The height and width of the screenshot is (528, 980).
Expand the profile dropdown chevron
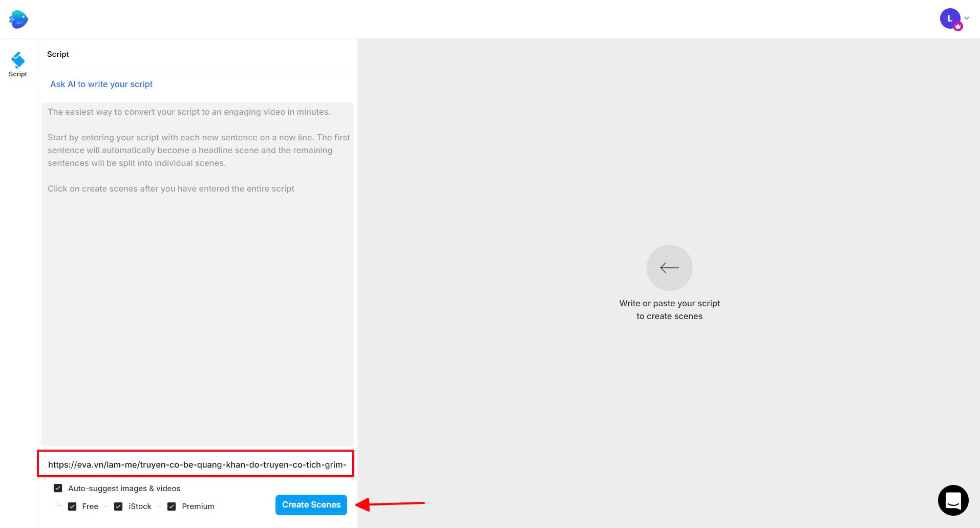point(967,18)
